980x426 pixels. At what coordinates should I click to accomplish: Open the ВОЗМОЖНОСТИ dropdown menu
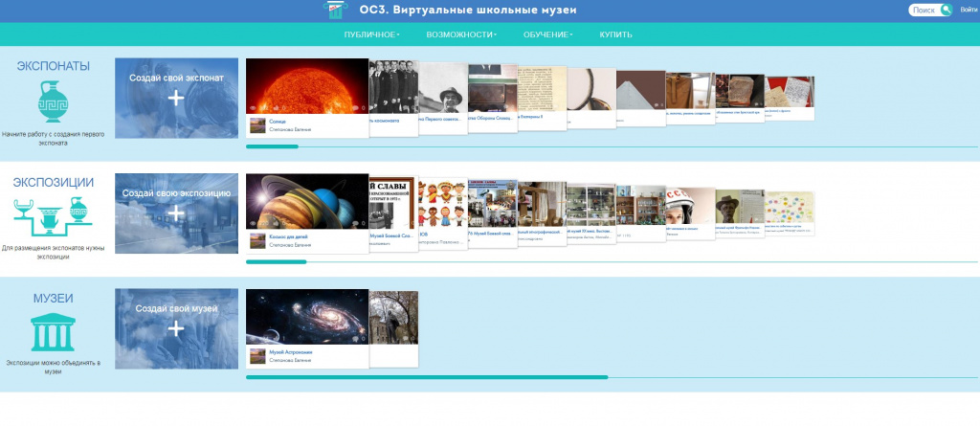tap(461, 34)
